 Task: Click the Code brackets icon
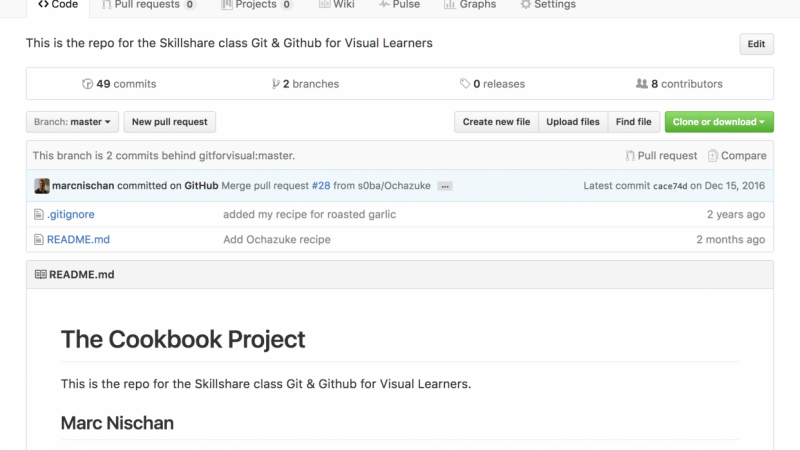tap(43, 5)
